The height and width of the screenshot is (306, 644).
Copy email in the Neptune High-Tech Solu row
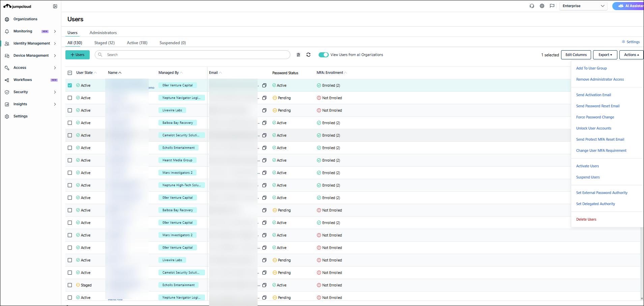(x=264, y=185)
